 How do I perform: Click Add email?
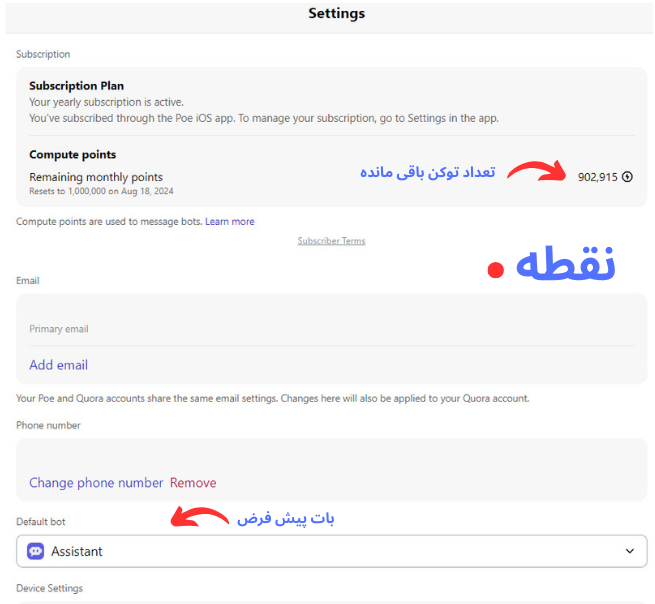[x=58, y=365]
